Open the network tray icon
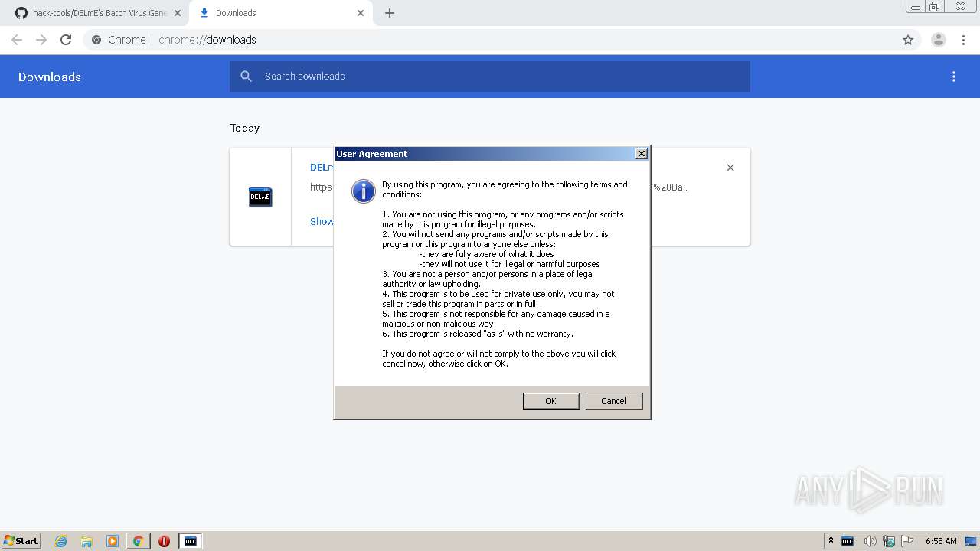 point(889,541)
